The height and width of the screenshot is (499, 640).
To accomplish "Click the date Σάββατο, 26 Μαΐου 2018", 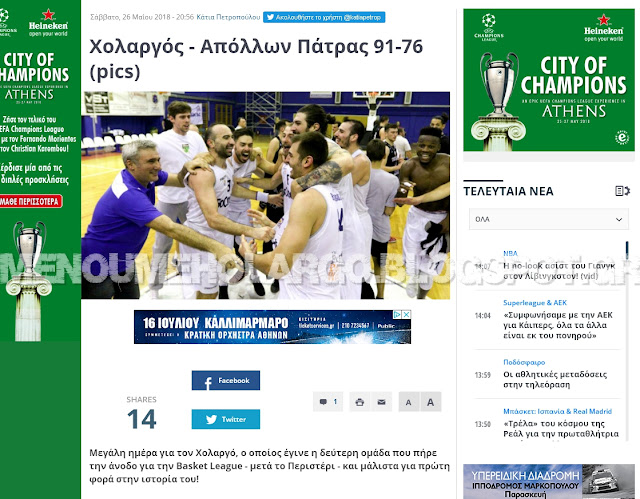I will (128, 17).
